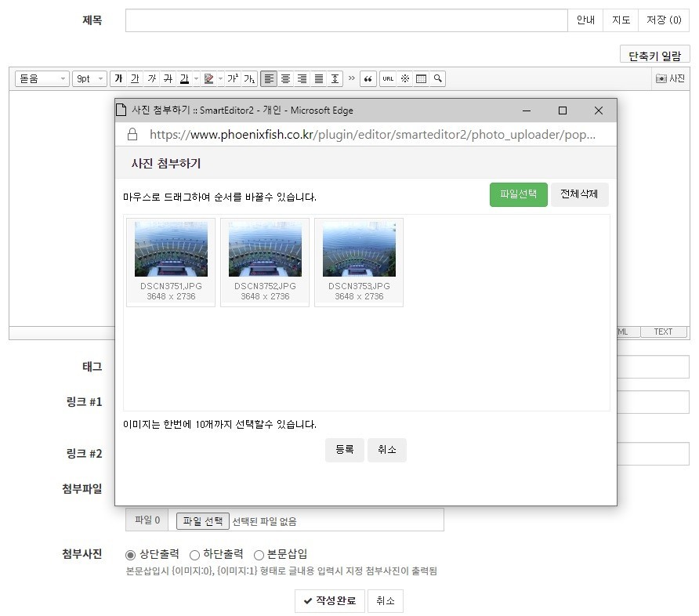Toggle italic text formatting

click(x=151, y=79)
